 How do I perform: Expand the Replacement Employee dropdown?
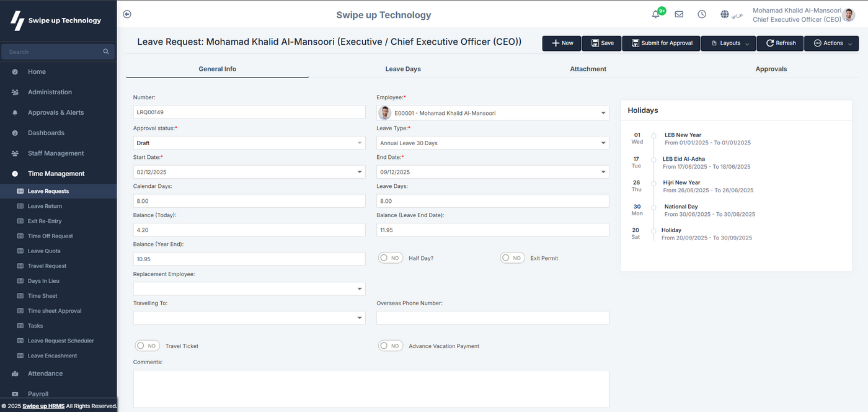pyautogui.click(x=249, y=289)
